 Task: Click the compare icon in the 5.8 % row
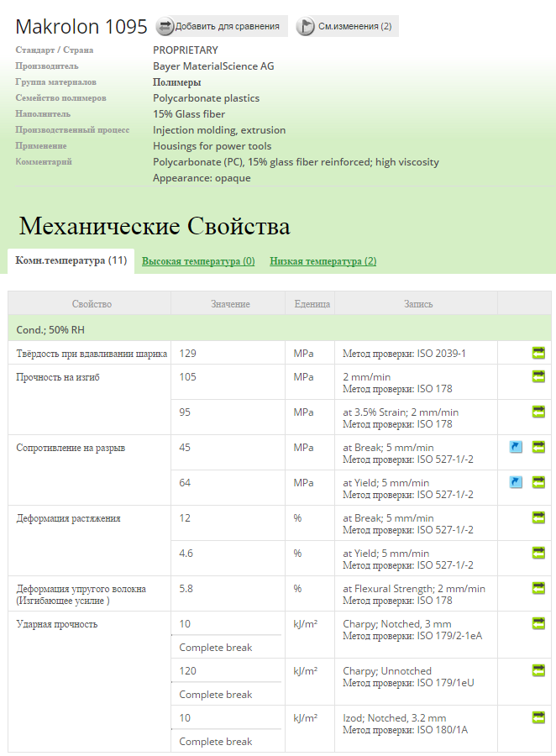(x=538, y=588)
